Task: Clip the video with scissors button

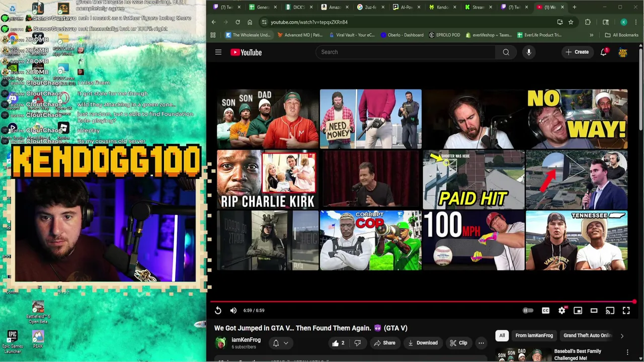Action: [458, 343]
